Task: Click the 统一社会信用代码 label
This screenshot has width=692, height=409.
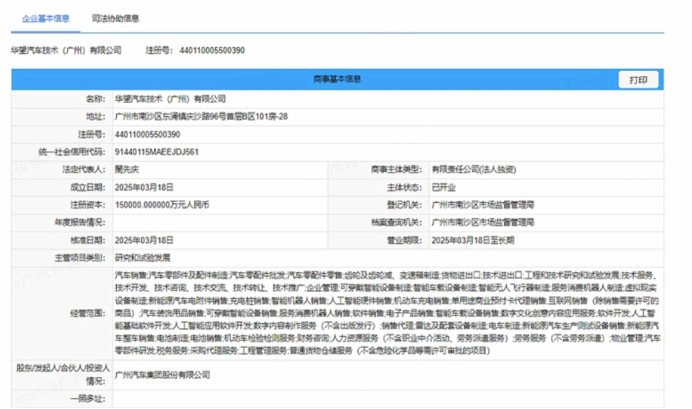Action: 72,152
